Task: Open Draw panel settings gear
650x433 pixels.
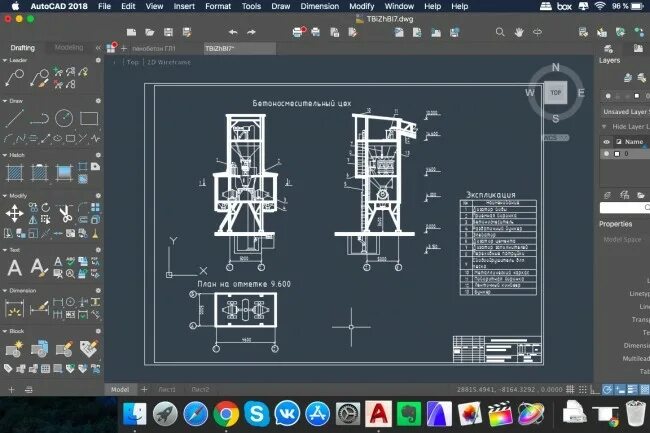Action: click(x=98, y=101)
